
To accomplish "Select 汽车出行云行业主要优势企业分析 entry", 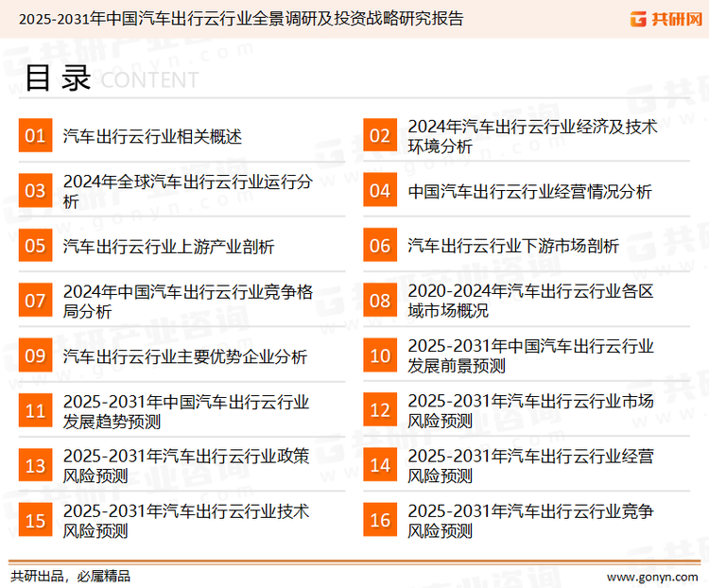I will tap(184, 356).
